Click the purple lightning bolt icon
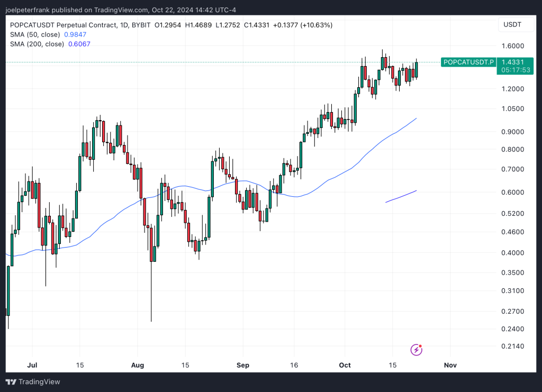542x392 pixels. coord(417,349)
